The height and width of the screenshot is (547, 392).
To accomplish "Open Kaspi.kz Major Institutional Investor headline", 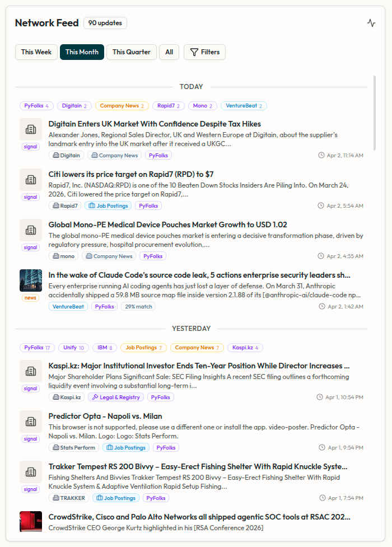I will coord(199,366).
